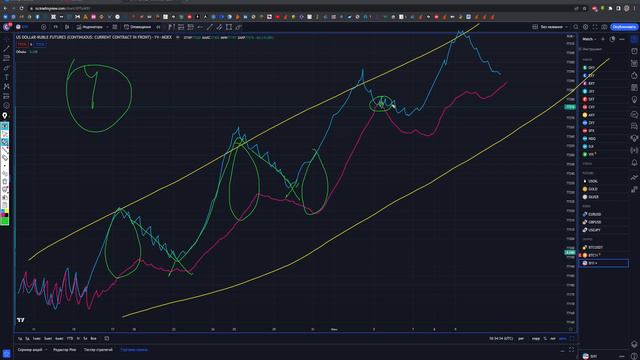The width and height of the screenshot is (640, 360).
Task: Expand the Скринер акций dropdown arrow
Action: (x=46, y=350)
